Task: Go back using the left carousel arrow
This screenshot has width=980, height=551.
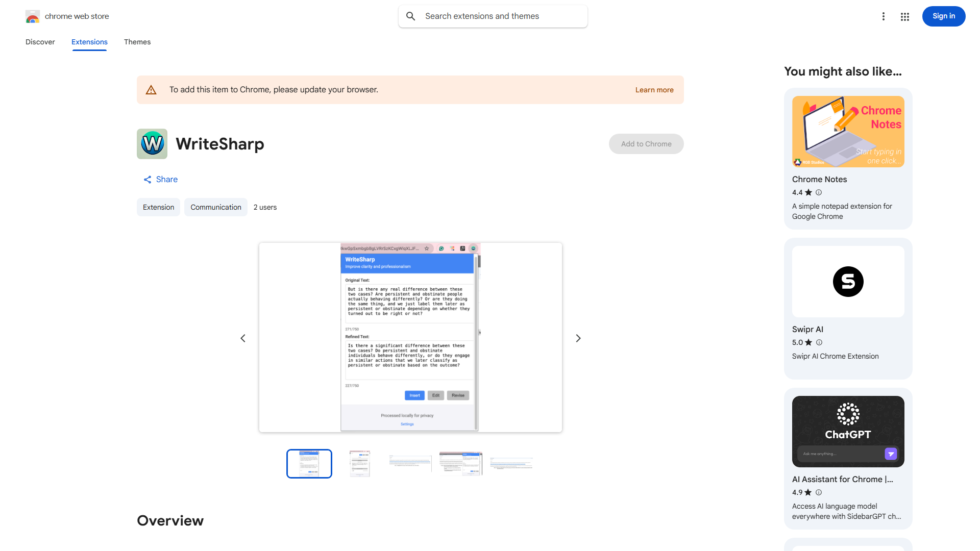Action: [x=242, y=338]
